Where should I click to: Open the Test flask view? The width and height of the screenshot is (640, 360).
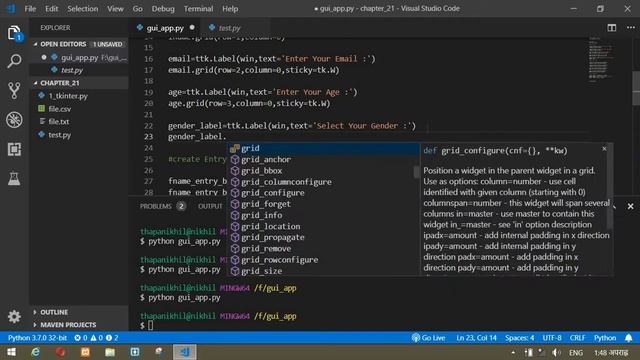(x=14, y=178)
